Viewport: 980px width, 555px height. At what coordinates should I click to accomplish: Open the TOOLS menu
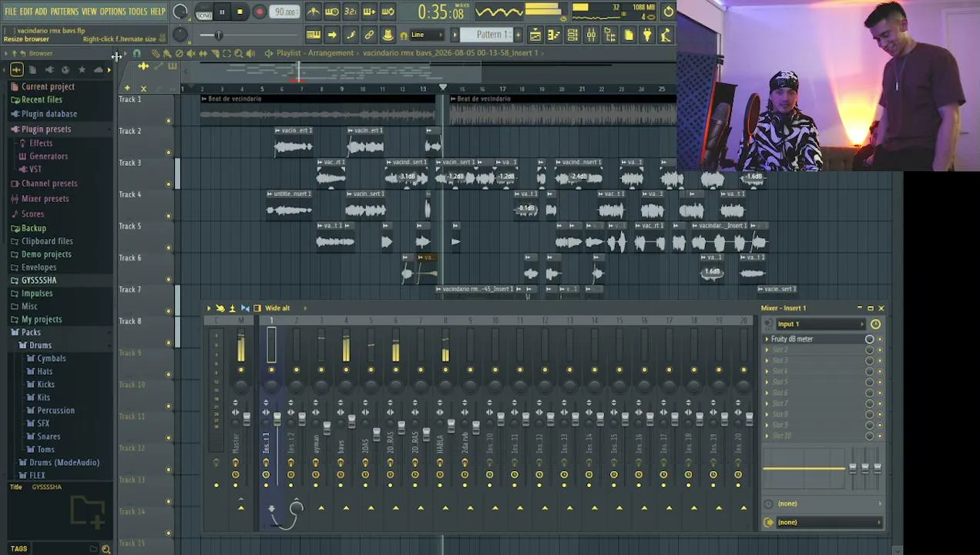pos(137,12)
